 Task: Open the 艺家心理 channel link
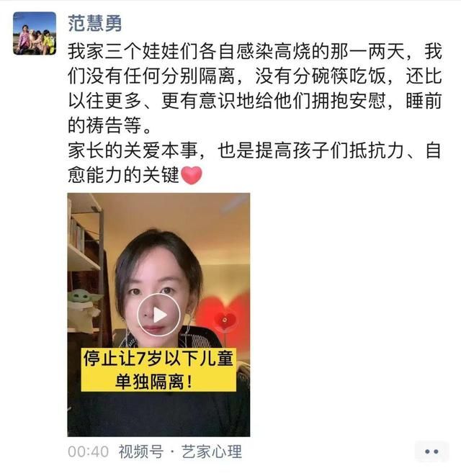[x=212, y=452]
